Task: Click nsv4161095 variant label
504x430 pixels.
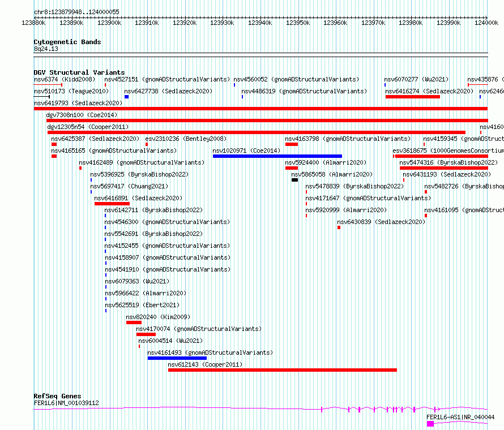Action: (x=464, y=210)
